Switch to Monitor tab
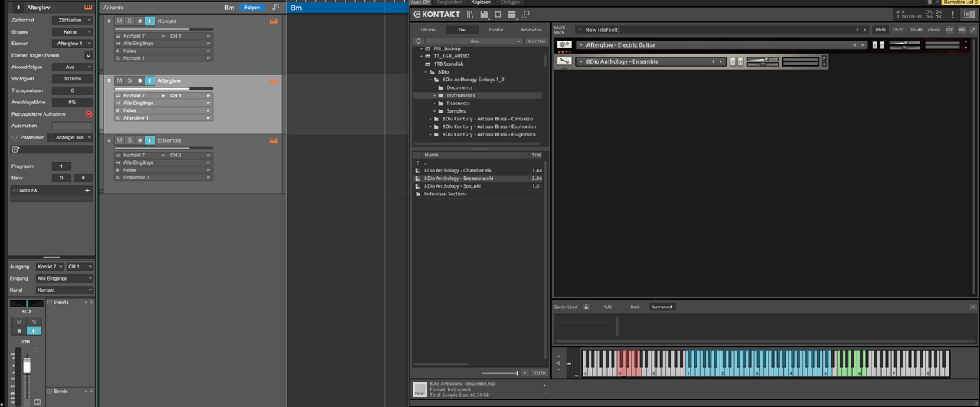 coord(496,30)
